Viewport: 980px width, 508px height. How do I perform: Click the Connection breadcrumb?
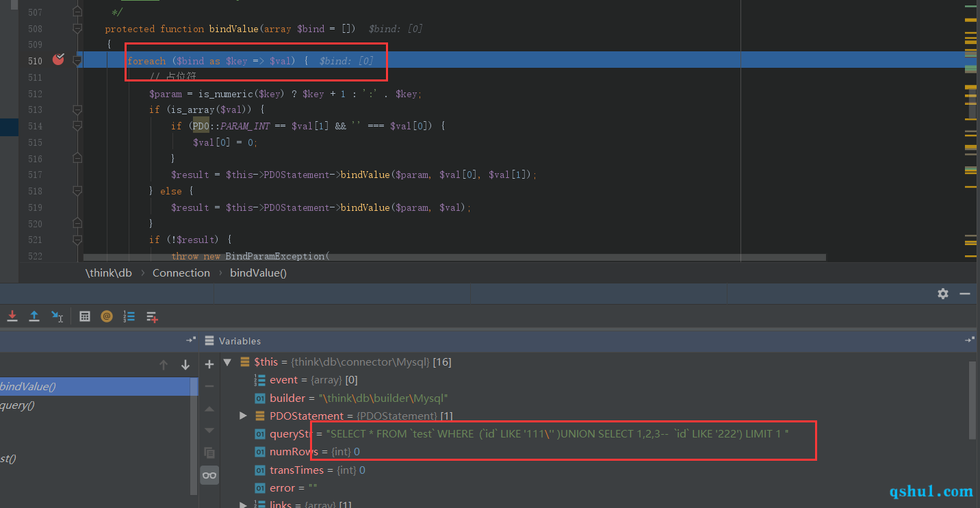(181, 272)
